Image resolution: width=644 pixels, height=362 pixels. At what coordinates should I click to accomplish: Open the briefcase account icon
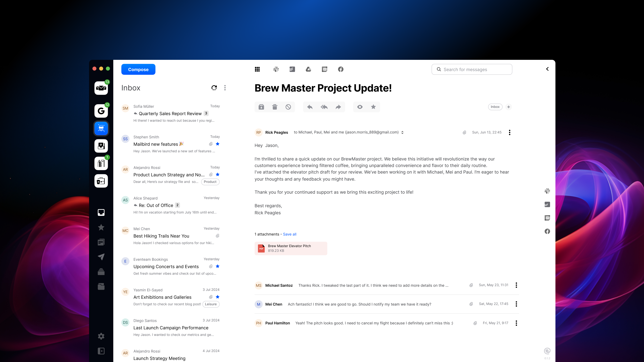[x=101, y=181]
